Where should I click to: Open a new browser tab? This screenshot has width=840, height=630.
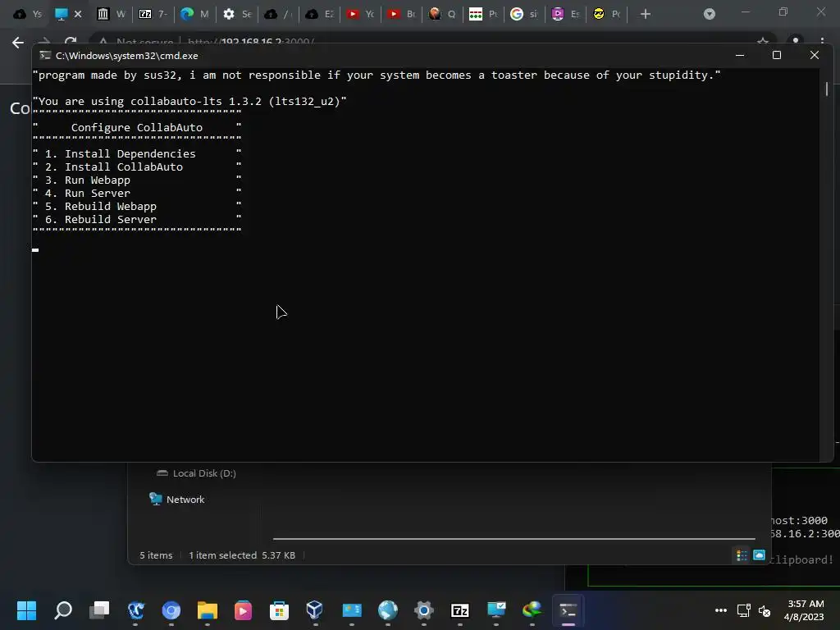(x=646, y=14)
